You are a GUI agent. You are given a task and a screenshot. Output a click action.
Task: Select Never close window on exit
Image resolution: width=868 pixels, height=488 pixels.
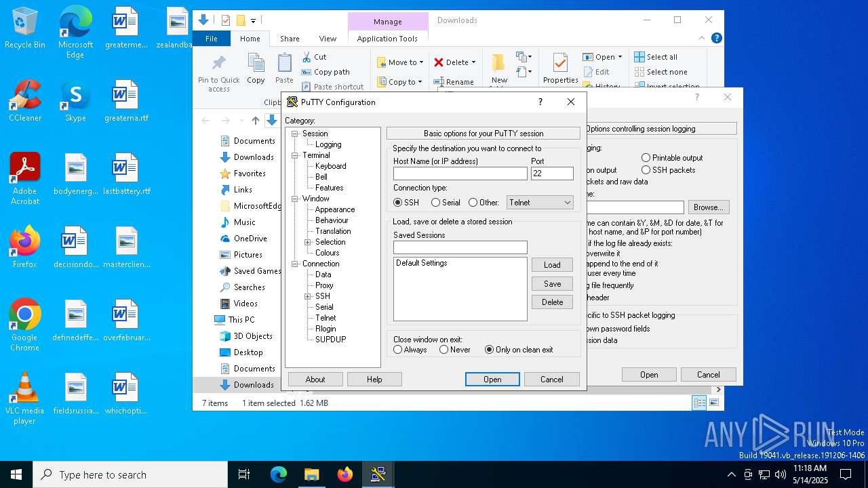(x=455, y=350)
